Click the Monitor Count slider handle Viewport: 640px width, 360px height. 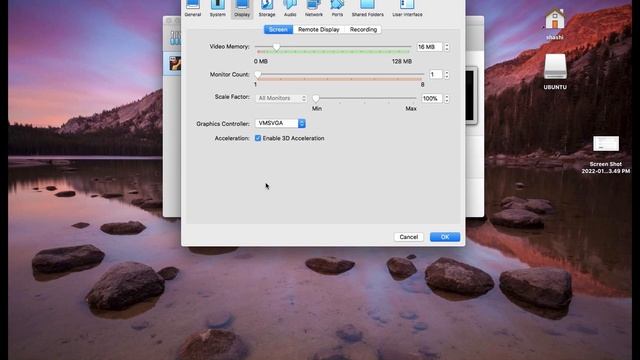(258, 75)
